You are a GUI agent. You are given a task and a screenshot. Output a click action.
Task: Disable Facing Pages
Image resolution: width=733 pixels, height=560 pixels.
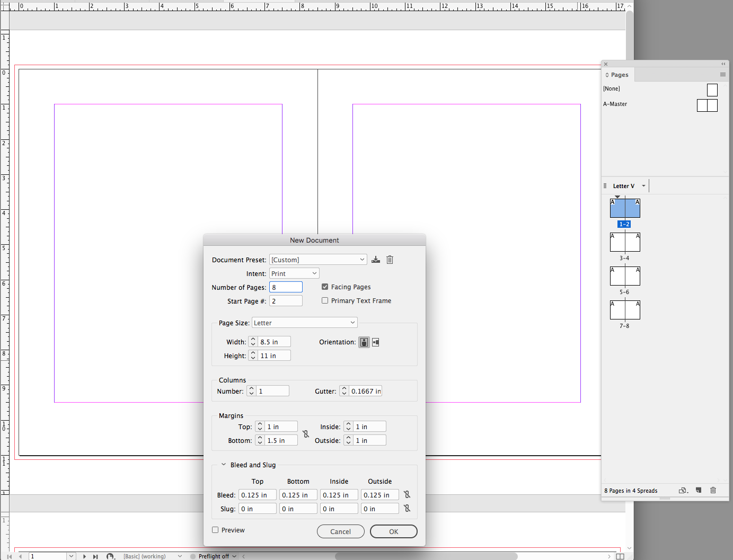(x=325, y=287)
